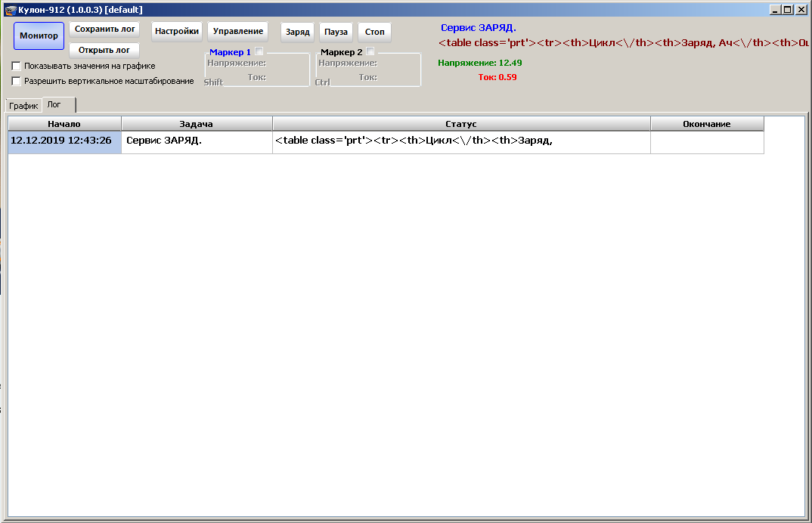Pause the process with Пауза
Image resolution: width=812 pixels, height=523 pixels.
point(336,32)
